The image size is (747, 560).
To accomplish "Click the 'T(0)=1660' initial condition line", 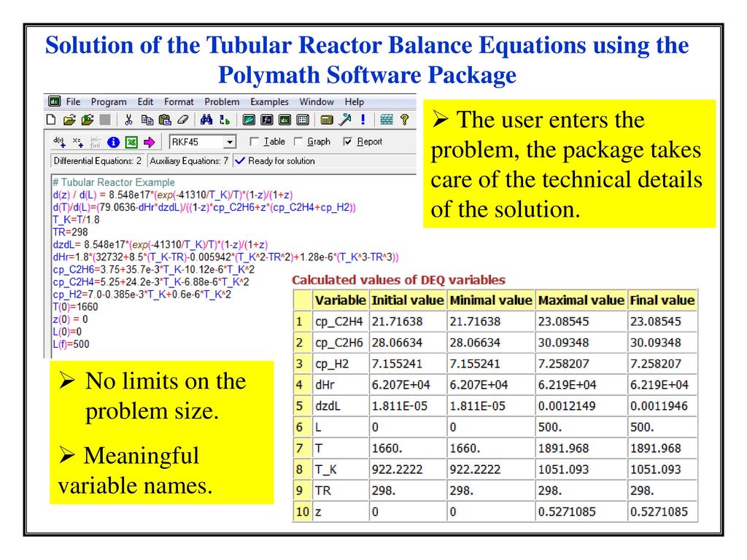I will click(75, 307).
